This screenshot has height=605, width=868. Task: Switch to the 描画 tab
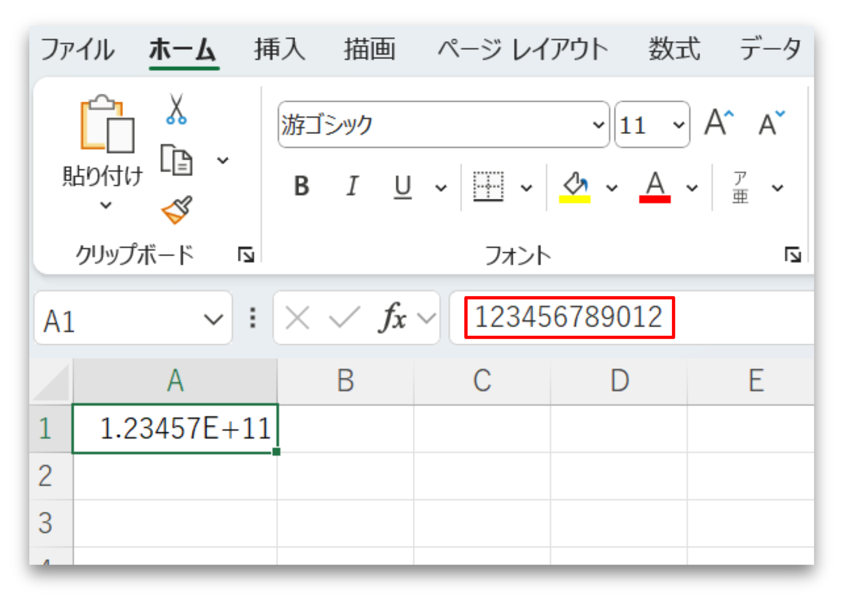click(369, 49)
